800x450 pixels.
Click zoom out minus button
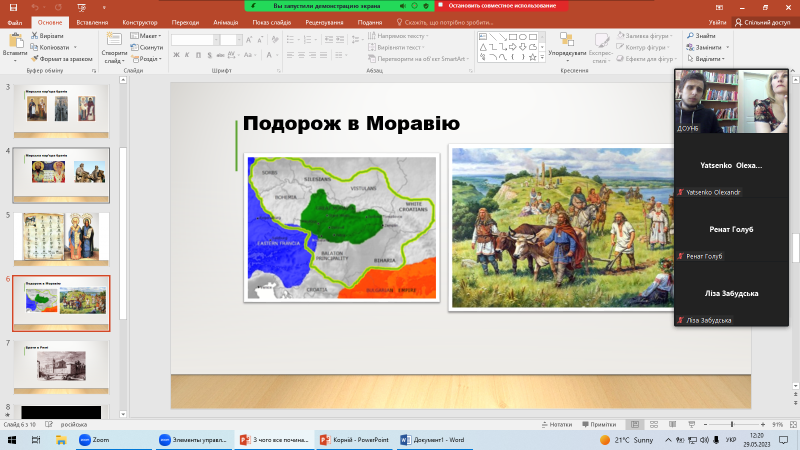[706, 424]
